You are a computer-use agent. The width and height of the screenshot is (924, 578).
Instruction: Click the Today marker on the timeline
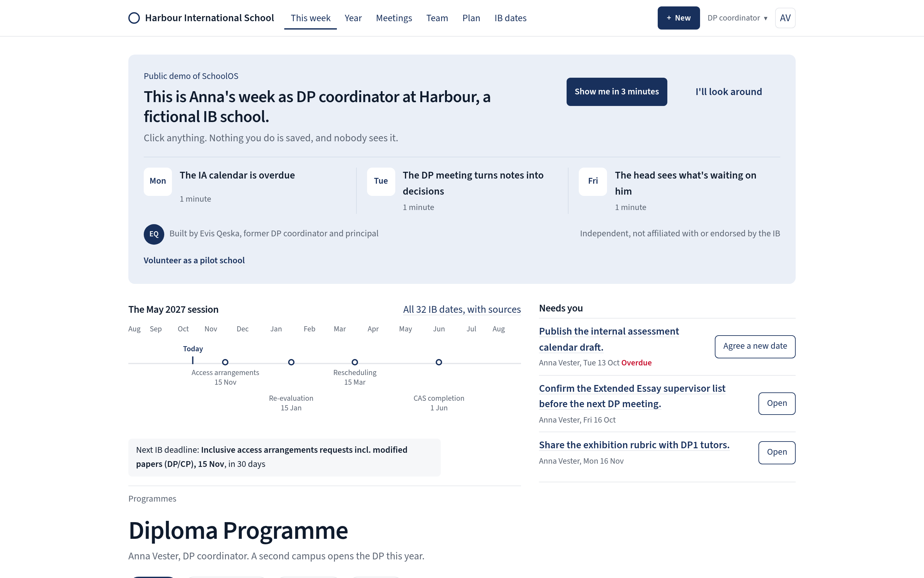193,355
